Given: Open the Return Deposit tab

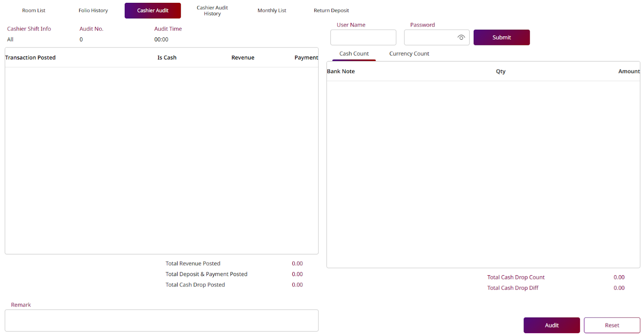Looking at the screenshot, I should click(x=331, y=10).
